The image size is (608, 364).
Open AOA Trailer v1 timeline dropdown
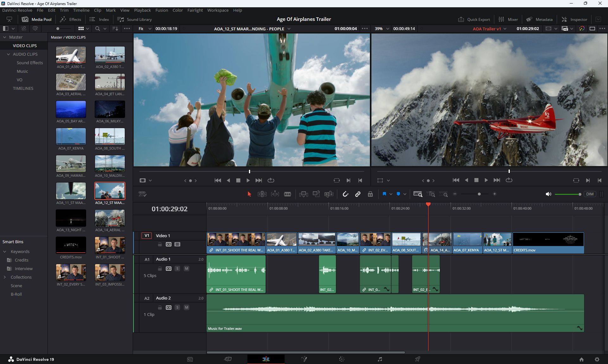tap(505, 29)
